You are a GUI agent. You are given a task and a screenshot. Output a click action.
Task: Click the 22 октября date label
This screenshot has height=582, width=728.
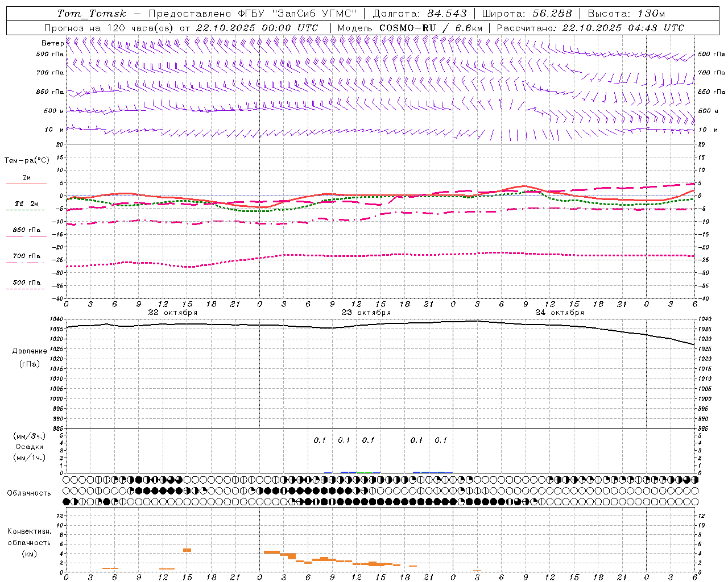172,313
